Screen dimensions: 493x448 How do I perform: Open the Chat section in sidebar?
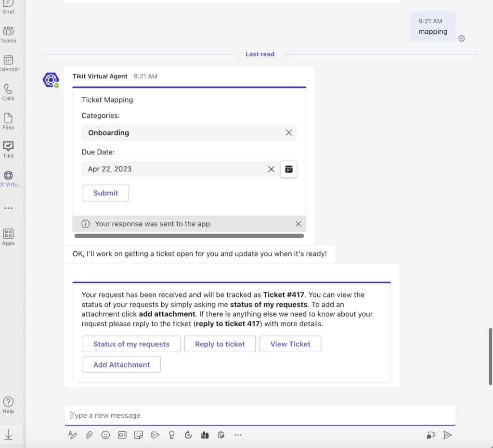click(8, 7)
